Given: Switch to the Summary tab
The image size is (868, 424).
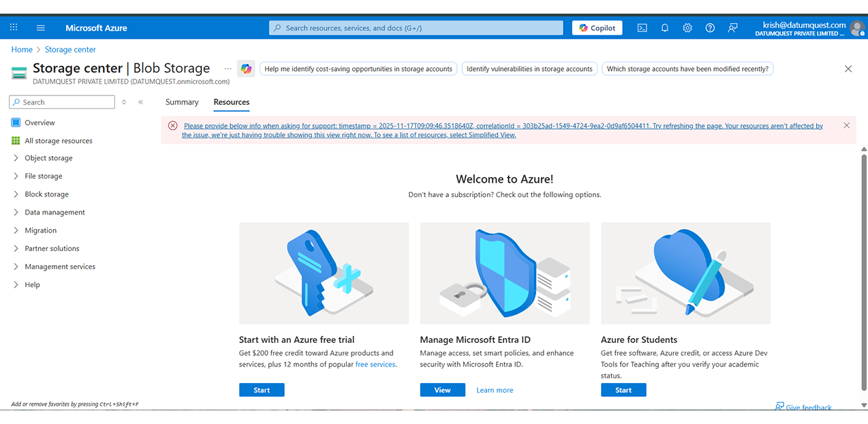Looking at the screenshot, I should click(182, 102).
